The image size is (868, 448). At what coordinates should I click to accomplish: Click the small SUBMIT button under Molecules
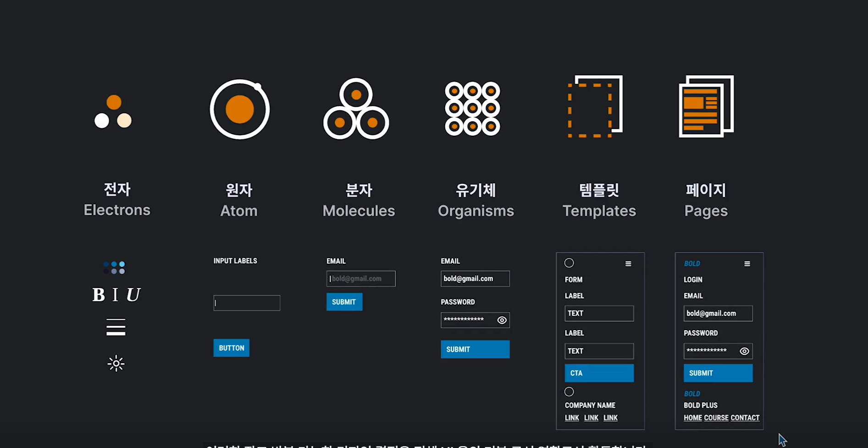[x=344, y=302]
